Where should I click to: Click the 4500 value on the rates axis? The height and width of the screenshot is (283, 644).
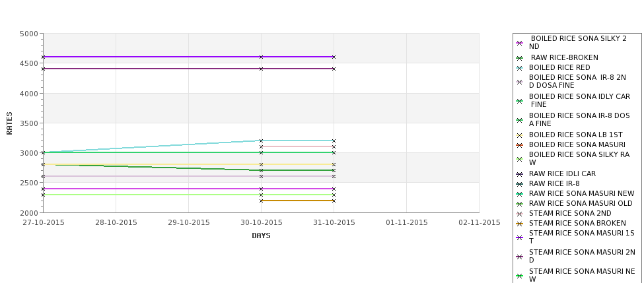coord(28,63)
